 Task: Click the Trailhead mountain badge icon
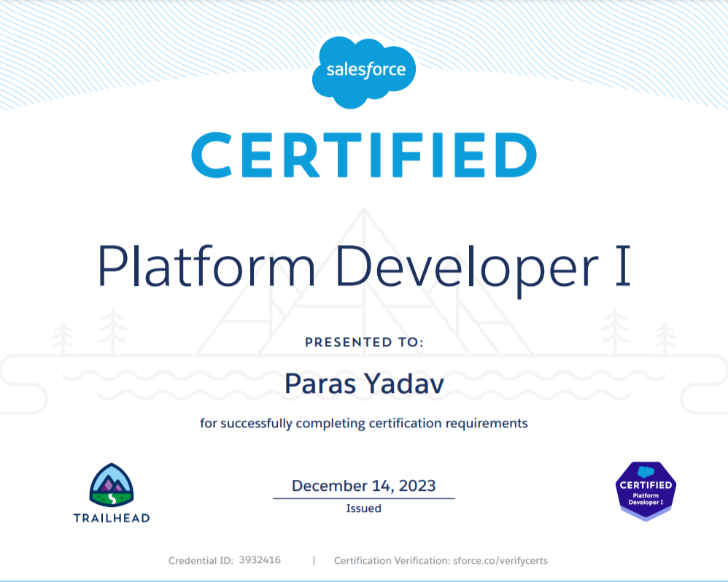(x=112, y=484)
